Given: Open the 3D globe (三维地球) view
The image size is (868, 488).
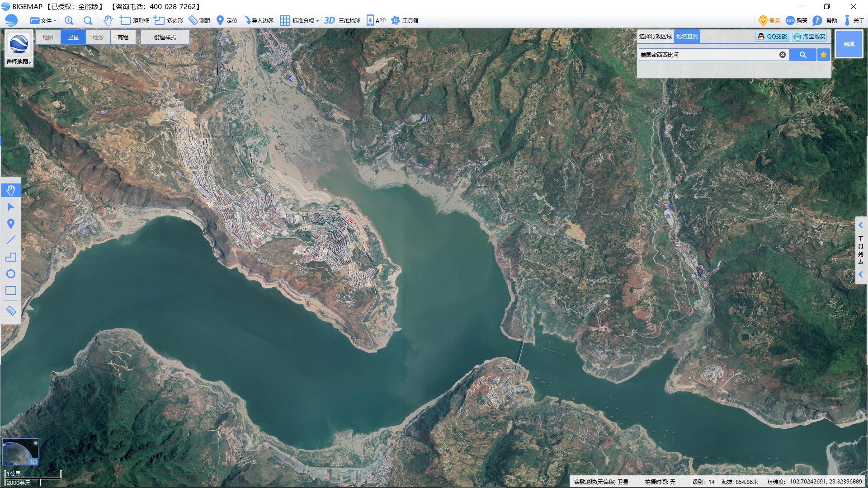Looking at the screenshot, I should pos(342,20).
